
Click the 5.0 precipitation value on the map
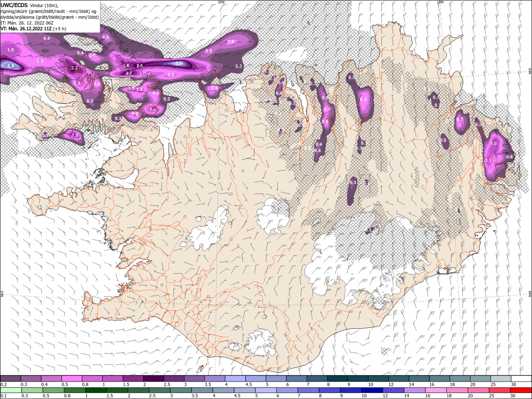[x=179, y=64]
